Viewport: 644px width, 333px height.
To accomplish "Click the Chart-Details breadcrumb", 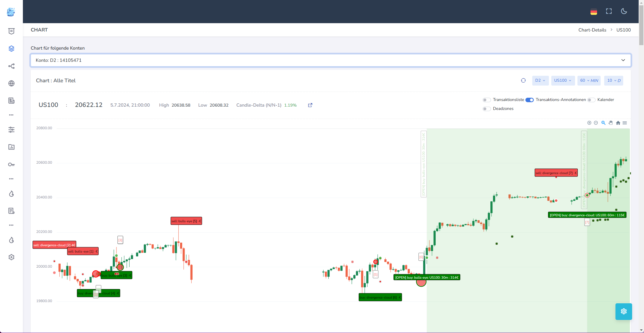I will (592, 30).
